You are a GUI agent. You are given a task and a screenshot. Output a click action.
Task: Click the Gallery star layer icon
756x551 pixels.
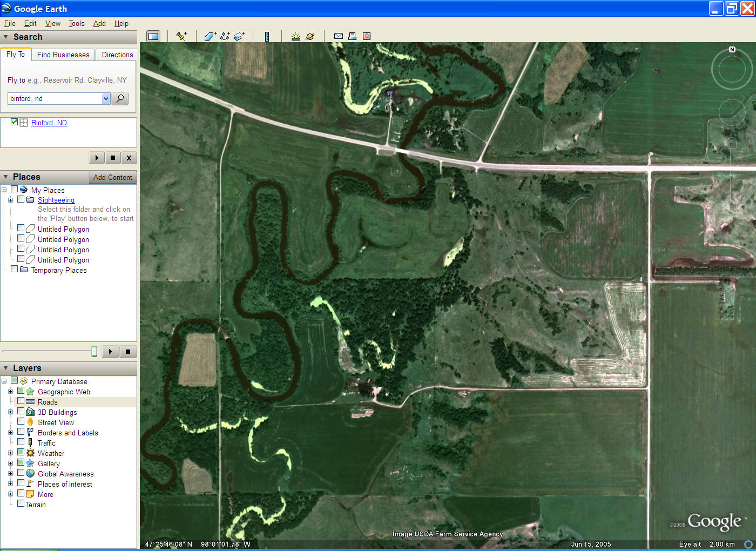(30, 463)
